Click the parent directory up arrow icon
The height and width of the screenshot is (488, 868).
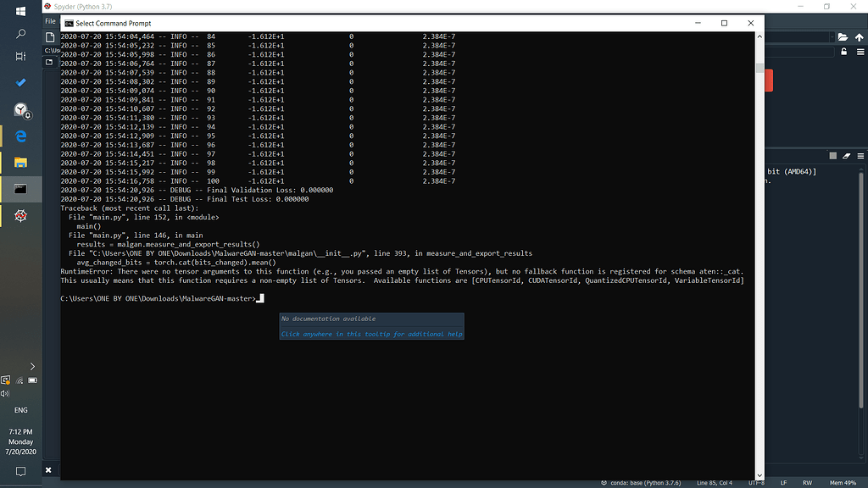(859, 37)
